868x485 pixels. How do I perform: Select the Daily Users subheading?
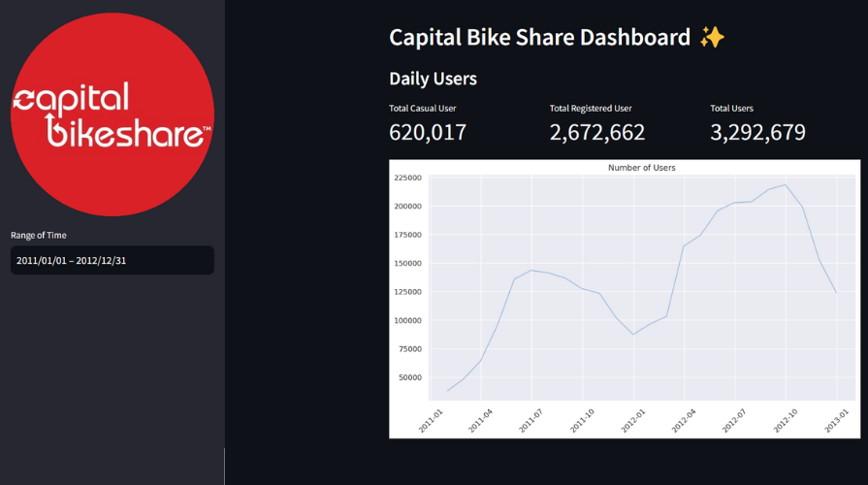[x=433, y=79]
